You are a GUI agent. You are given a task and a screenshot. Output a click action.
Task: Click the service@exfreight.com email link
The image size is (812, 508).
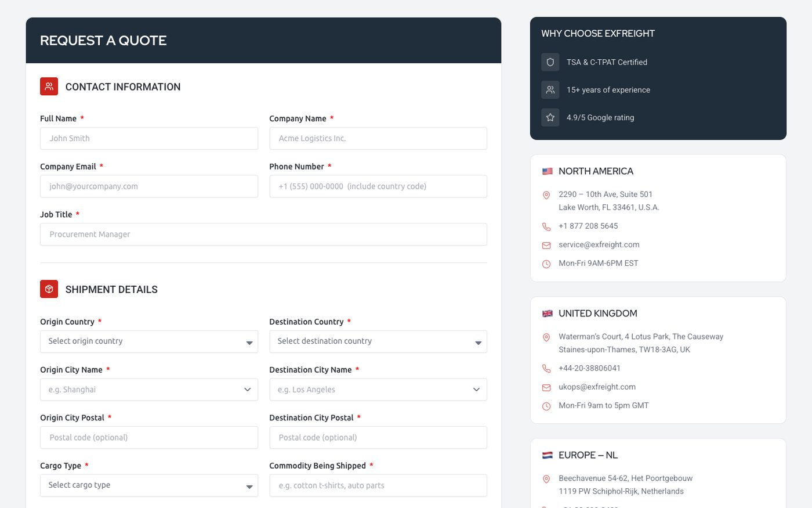[599, 244]
